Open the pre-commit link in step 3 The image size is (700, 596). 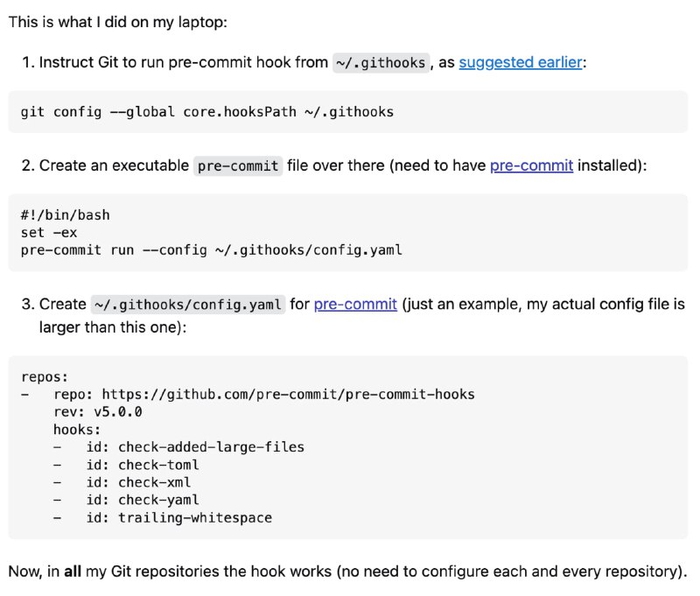tap(355, 304)
